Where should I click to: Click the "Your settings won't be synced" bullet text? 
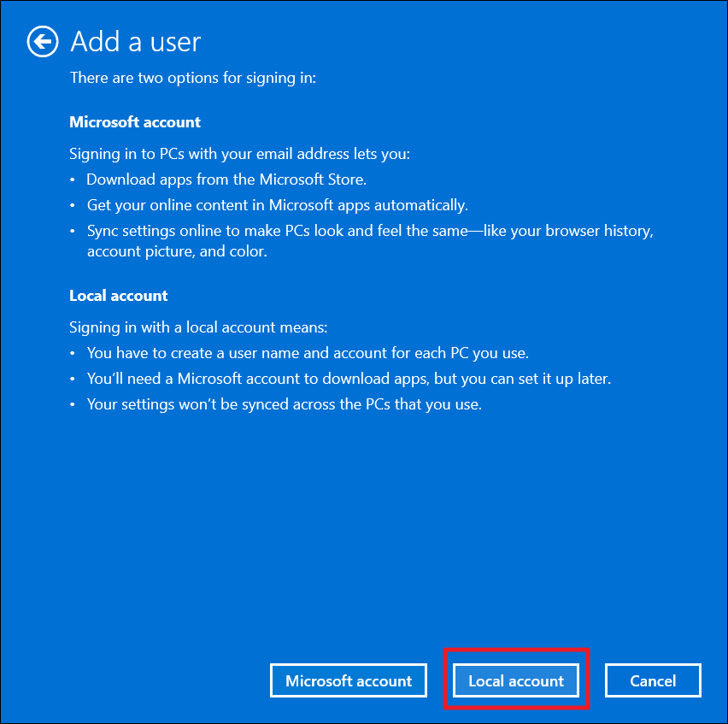coord(285,404)
